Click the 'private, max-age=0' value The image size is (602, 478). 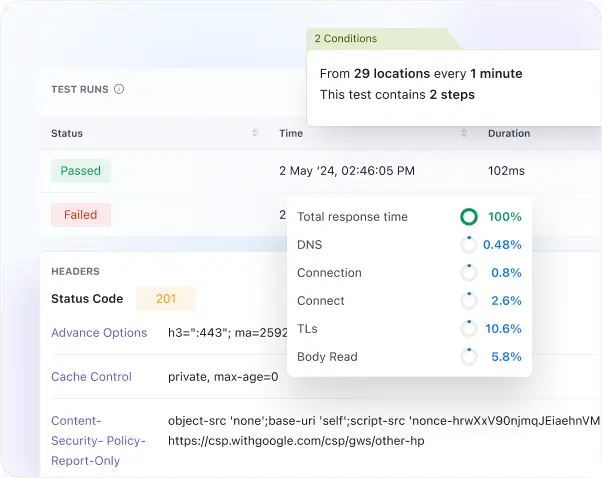tap(223, 377)
